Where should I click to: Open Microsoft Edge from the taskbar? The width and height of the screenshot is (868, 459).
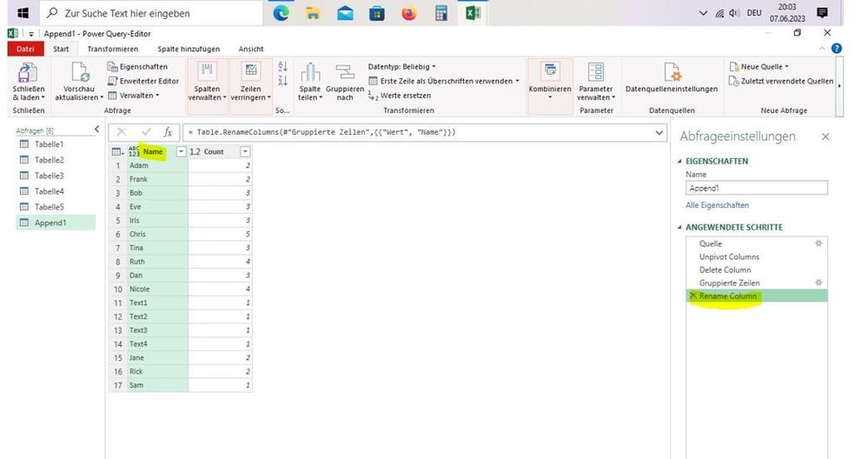click(x=281, y=13)
